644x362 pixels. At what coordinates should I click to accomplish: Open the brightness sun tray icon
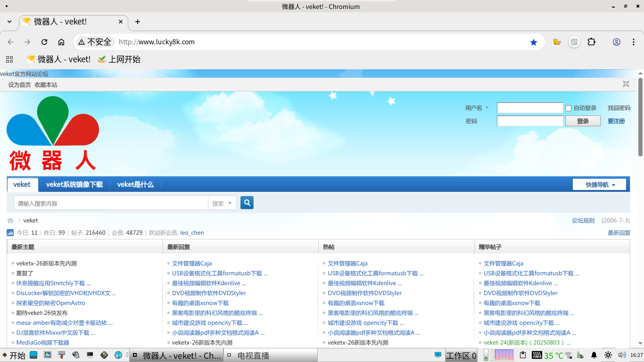pos(608,355)
